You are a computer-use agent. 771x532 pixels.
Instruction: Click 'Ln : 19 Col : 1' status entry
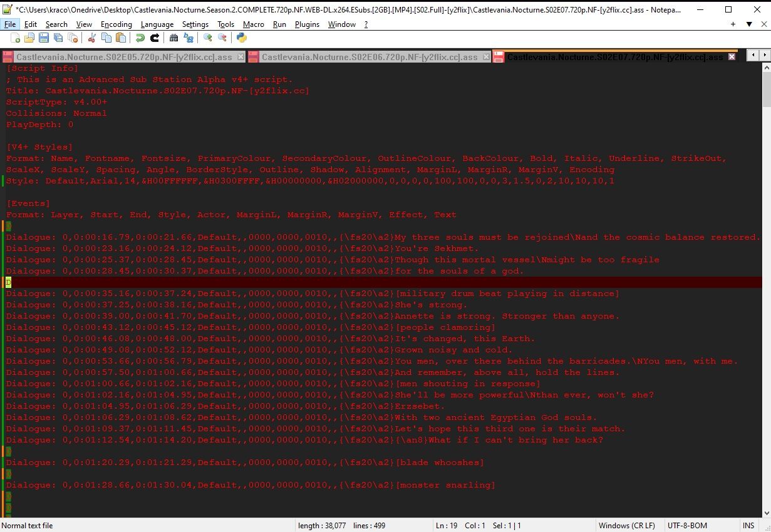coord(462,526)
